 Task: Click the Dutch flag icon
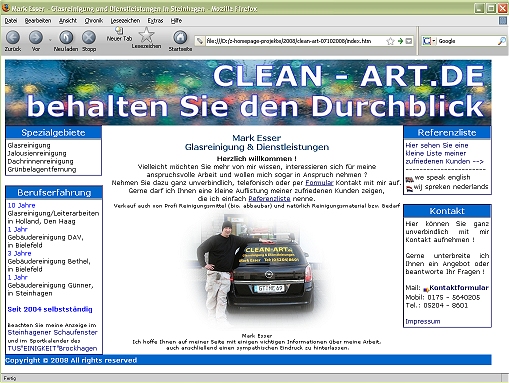coord(409,189)
